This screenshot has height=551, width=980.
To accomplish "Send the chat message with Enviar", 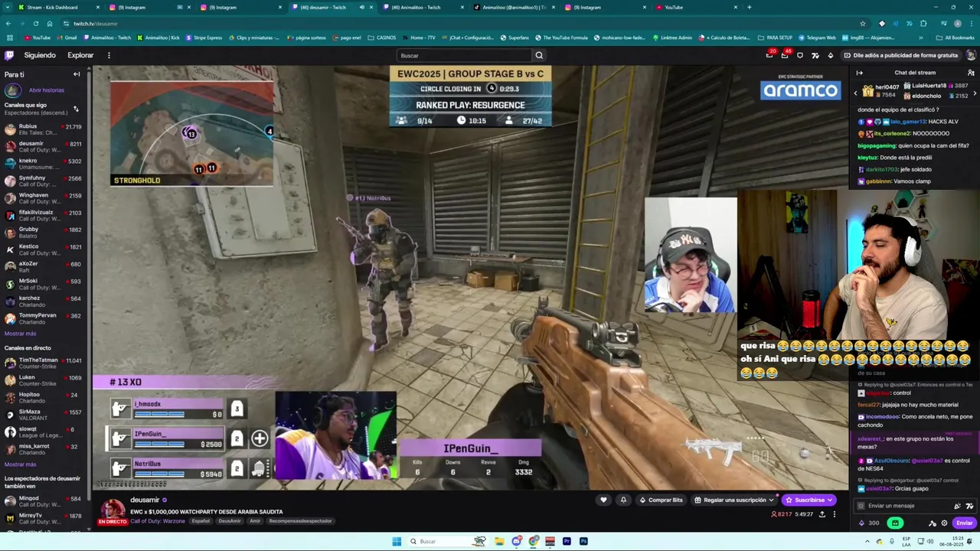I will [964, 523].
